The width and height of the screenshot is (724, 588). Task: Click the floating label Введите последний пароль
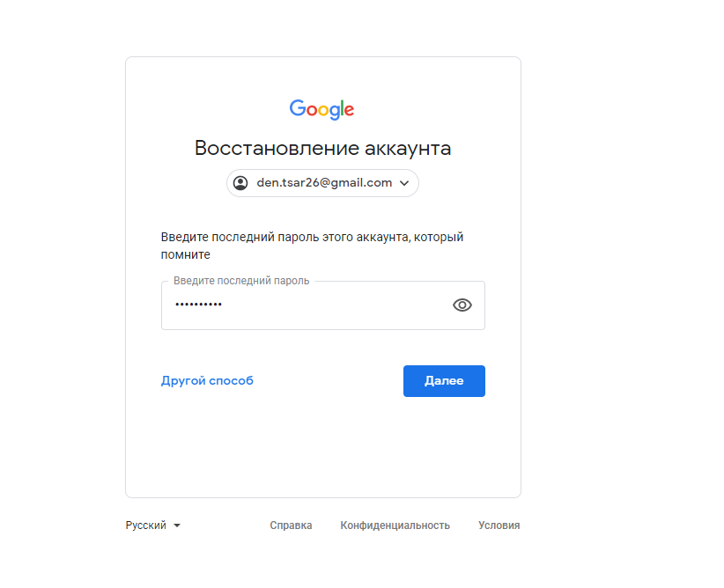pos(241,281)
